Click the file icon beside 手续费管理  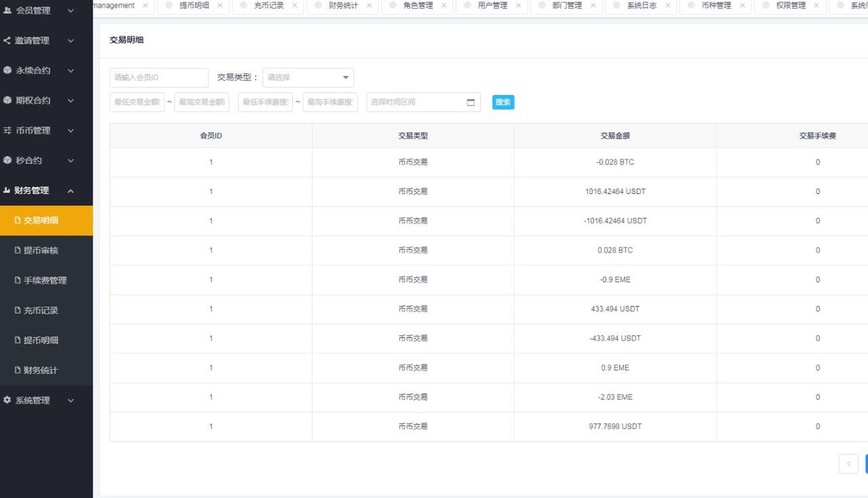(x=18, y=280)
